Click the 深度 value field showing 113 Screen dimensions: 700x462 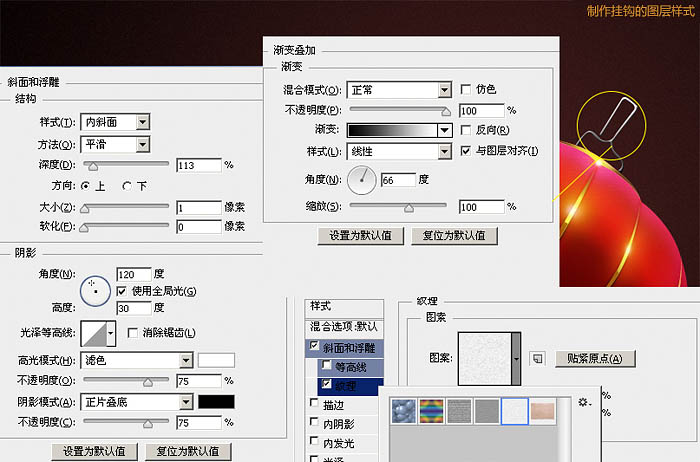(x=199, y=166)
